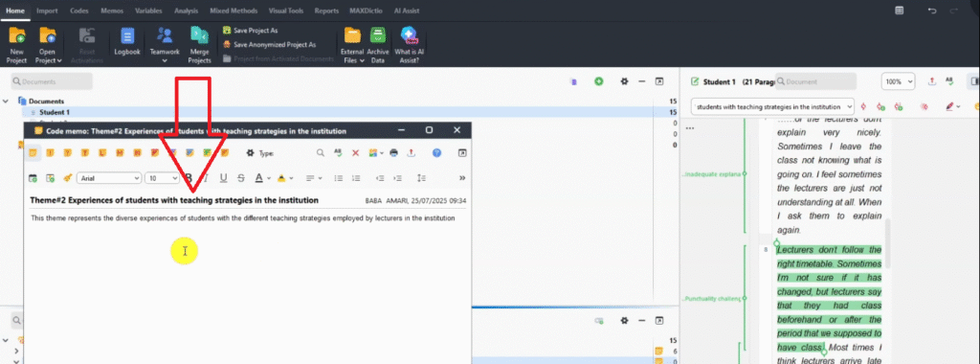
Task: Toggle italic formatting in memo
Action: (x=206, y=178)
